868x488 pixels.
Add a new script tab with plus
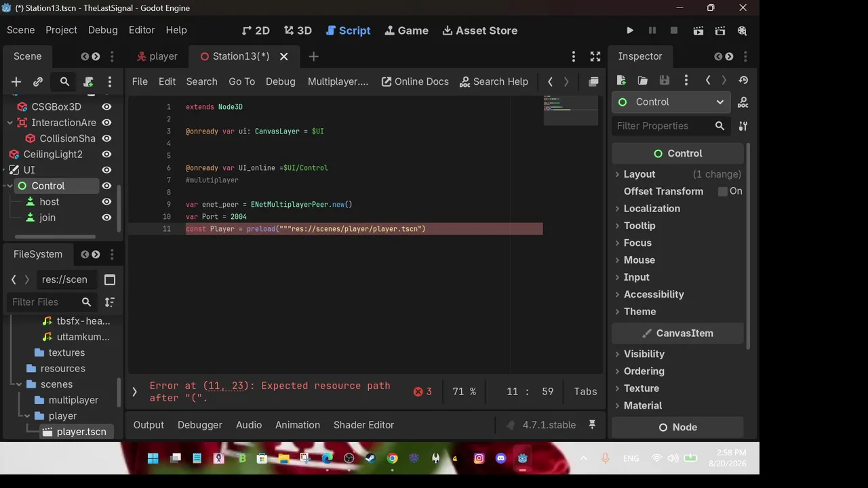(313, 56)
